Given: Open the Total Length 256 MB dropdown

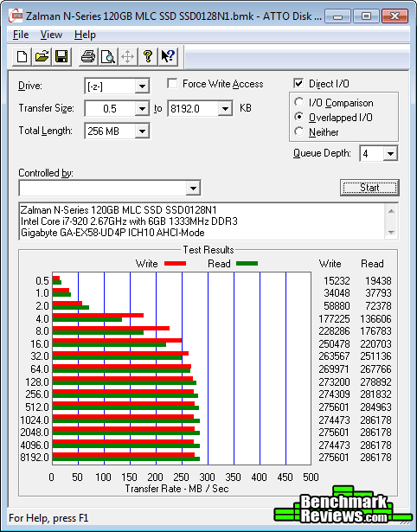Looking at the screenshot, I should point(142,131).
